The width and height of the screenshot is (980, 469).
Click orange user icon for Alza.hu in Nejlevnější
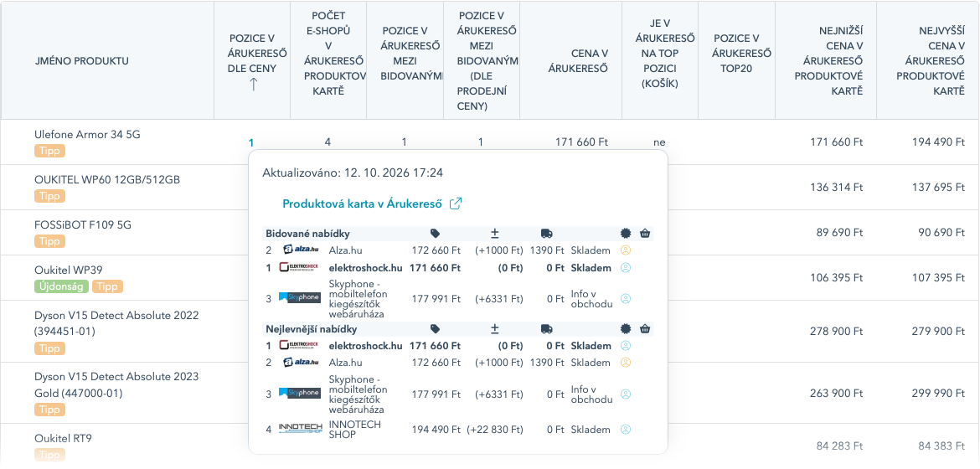click(626, 363)
